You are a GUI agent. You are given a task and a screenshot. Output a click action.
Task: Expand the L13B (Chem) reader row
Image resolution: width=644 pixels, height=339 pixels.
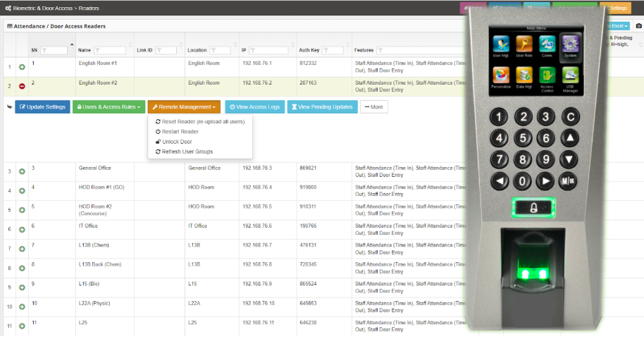click(x=22, y=249)
